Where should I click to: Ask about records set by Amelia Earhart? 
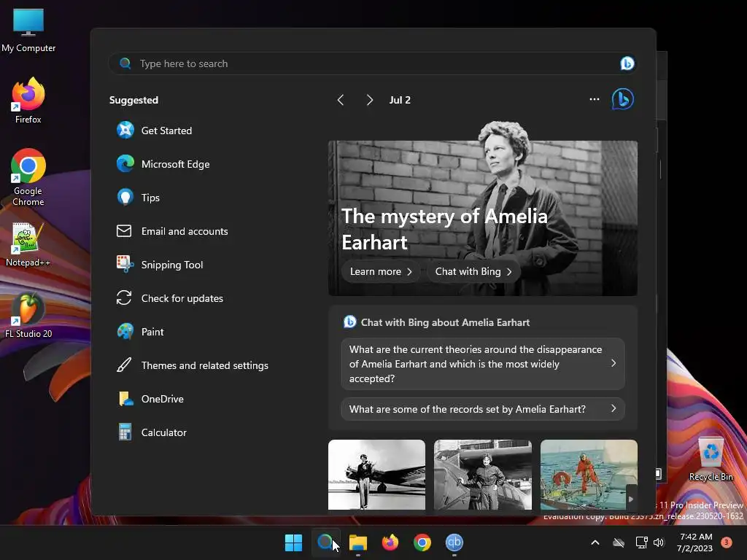tap(483, 409)
